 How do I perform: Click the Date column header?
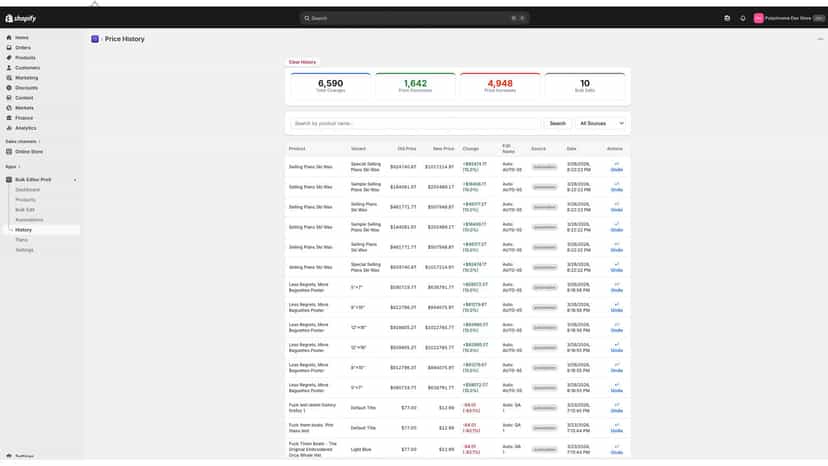[571, 149]
